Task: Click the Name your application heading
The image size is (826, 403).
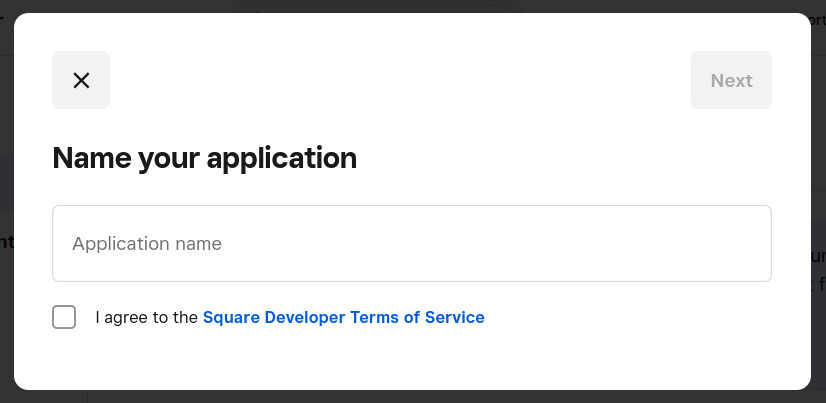Action: coord(204,158)
